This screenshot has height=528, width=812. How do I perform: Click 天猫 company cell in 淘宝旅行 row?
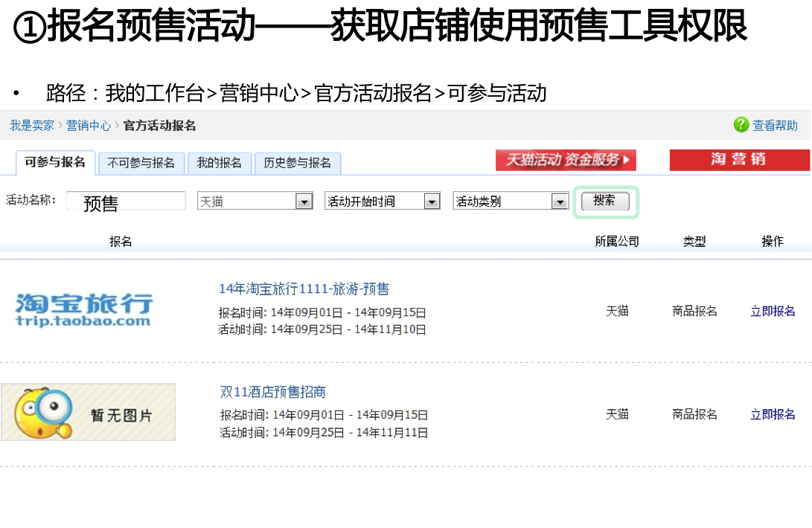point(617,311)
